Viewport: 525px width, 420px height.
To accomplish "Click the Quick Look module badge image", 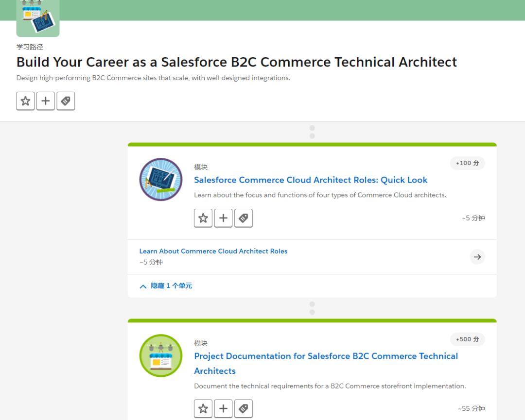I will click(161, 179).
